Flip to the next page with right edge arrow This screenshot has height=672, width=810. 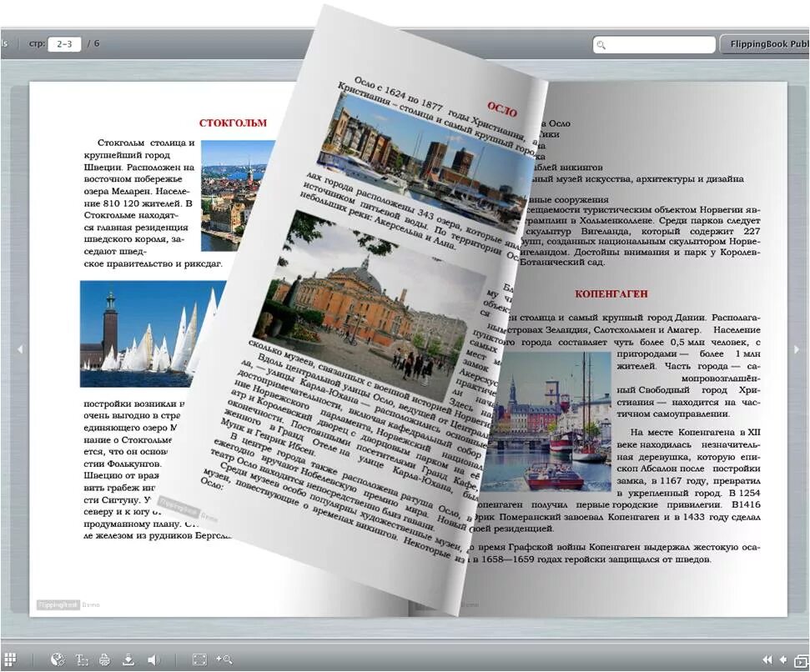(x=797, y=349)
